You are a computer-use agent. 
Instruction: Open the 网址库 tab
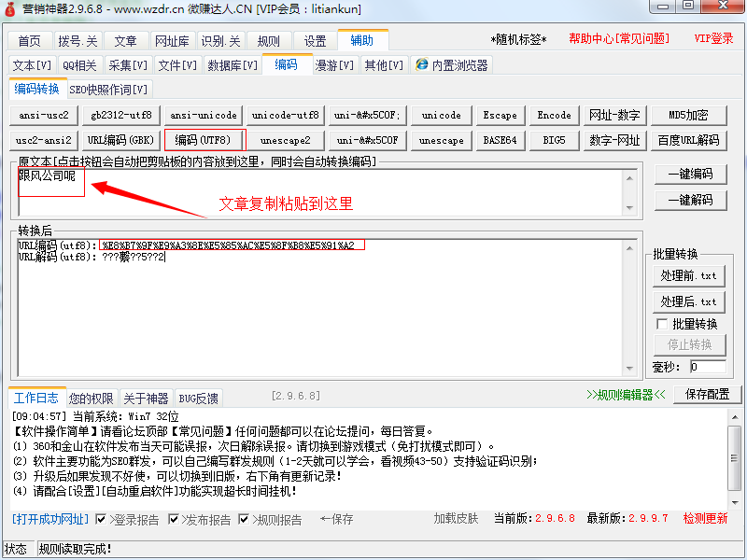[x=172, y=41]
